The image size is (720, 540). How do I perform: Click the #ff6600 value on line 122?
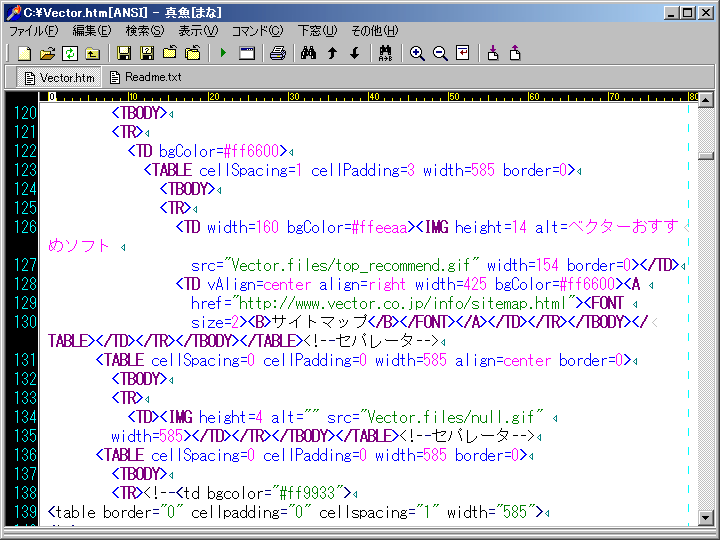click(251, 151)
